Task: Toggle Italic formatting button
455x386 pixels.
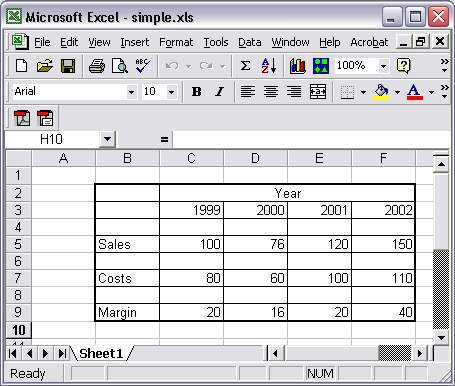Action: click(219, 91)
